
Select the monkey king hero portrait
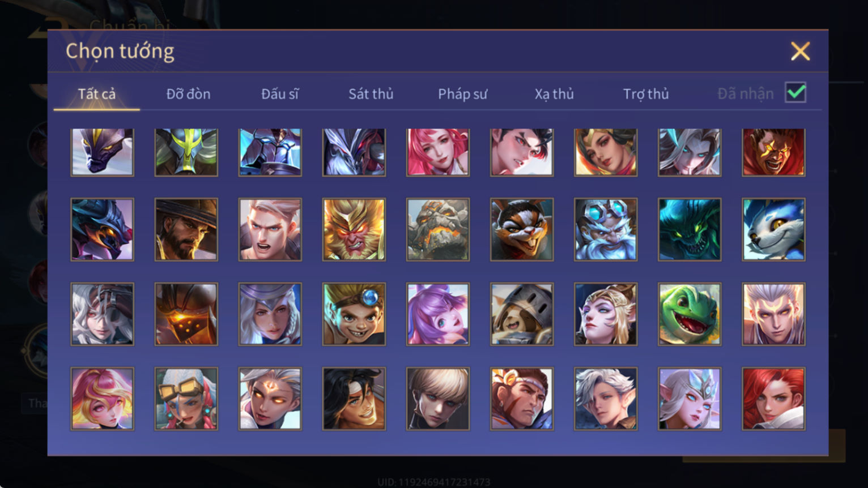click(354, 229)
